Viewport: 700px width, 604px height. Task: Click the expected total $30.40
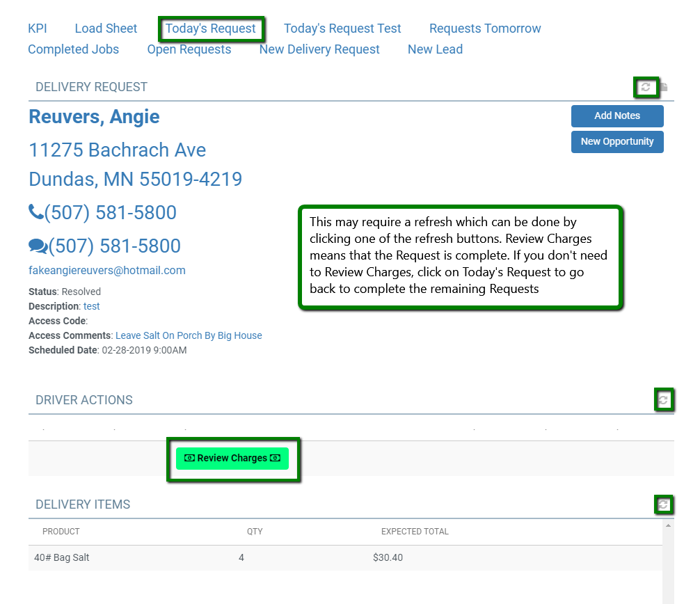[x=388, y=557]
